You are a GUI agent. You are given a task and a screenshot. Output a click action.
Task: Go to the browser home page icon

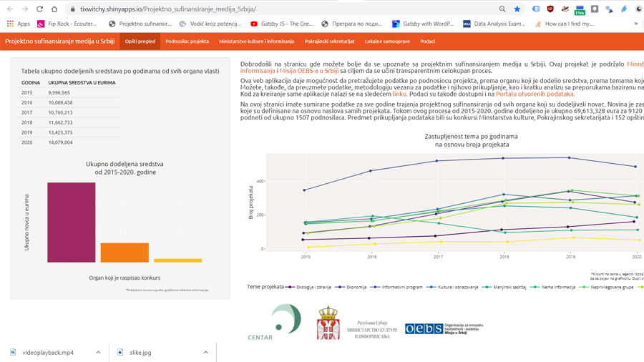pos(54,9)
